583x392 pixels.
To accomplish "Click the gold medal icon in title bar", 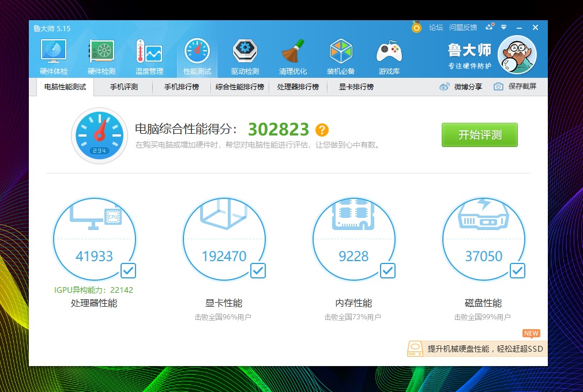I will tap(416, 27).
